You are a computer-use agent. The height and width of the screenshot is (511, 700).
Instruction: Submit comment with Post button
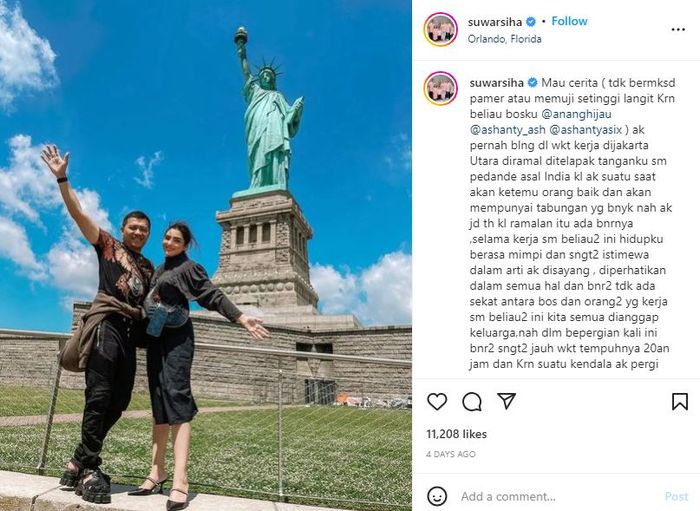(676, 496)
